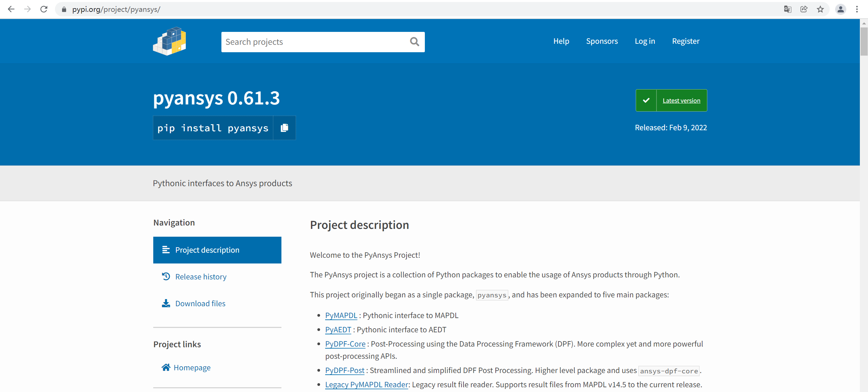Open the Release history tab

tap(201, 277)
